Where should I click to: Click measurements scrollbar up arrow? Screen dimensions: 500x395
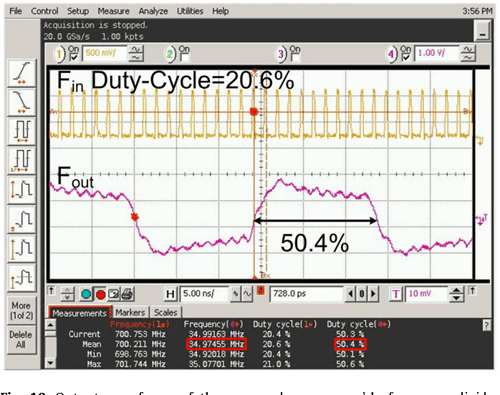pos(50,324)
